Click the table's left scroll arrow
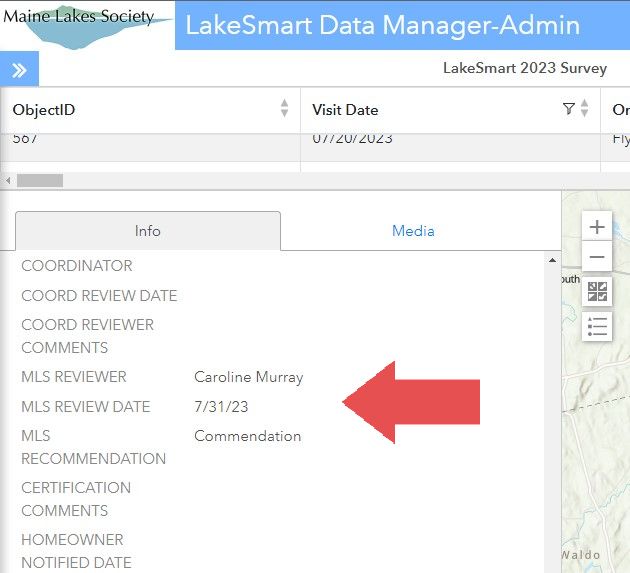The width and height of the screenshot is (630, 573). [x=9, y=181]
